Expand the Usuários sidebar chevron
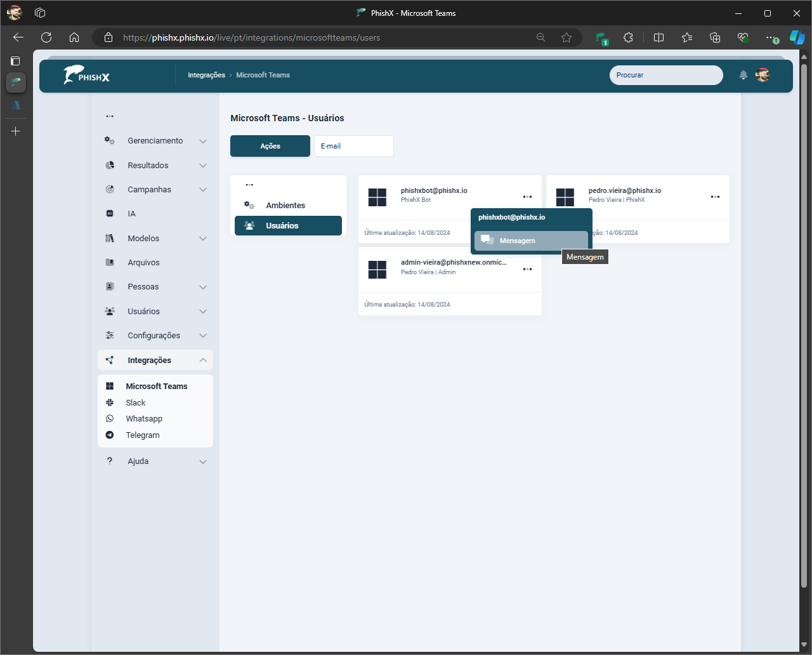This screenshot has width=812, height=655. 203,312
